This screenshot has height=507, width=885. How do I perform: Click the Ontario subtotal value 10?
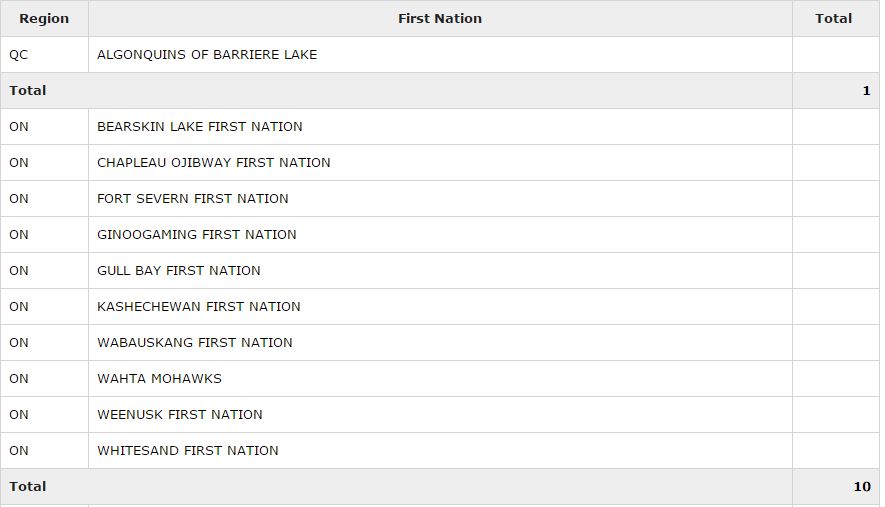point(862,487)
